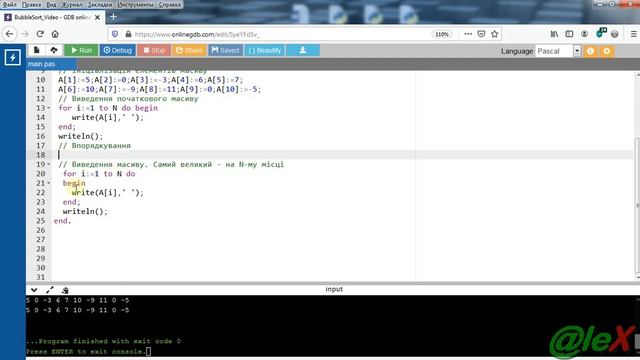The image size is (640, 360).
Task: Close the BubbleSort_Video tab
Action: [x=97, y=18]
